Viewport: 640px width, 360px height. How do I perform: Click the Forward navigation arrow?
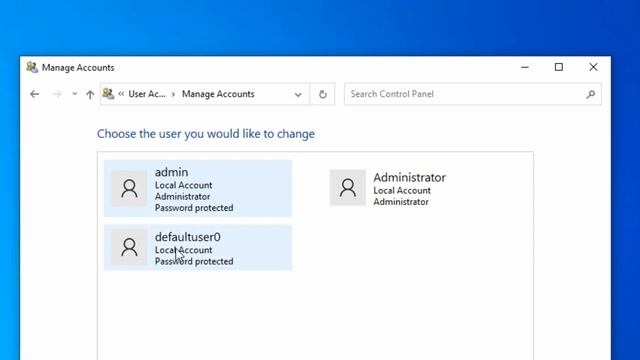pyautogui.click(x=57, y=94)
